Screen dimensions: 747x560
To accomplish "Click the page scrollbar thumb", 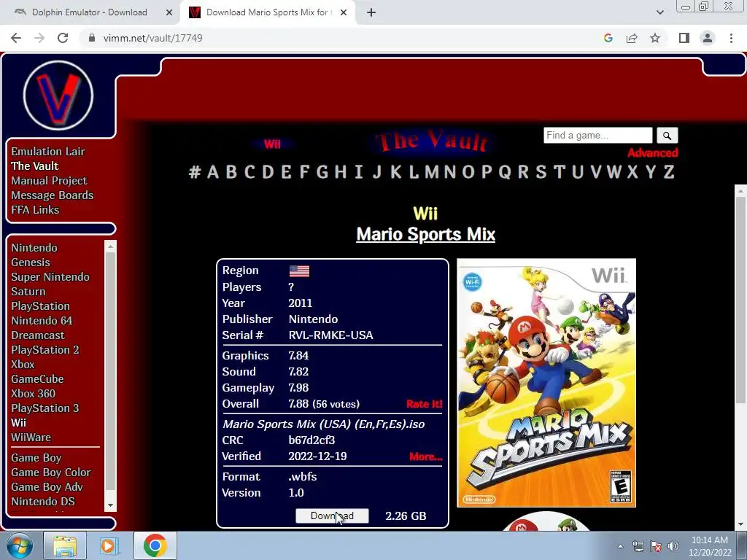I will coord(740,300).
